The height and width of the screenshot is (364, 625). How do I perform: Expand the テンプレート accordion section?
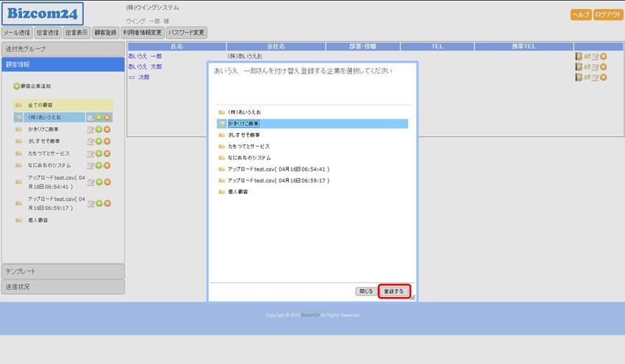point(63,271)
